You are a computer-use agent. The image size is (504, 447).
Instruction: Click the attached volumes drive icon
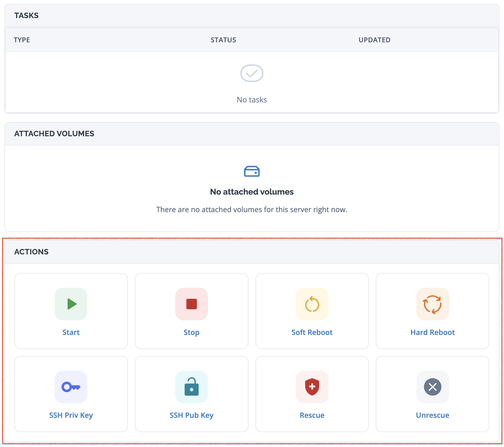coord(252,171)
